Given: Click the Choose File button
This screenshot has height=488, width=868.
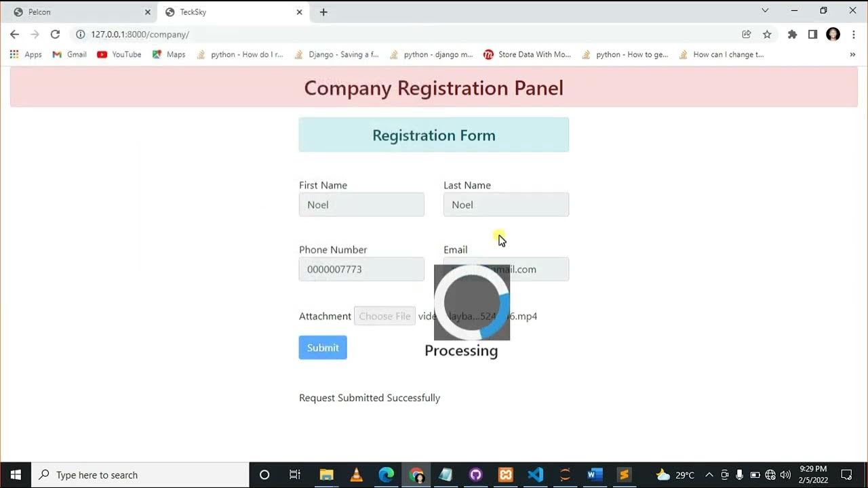Looking at the screenshot, I should pos(384,316).
